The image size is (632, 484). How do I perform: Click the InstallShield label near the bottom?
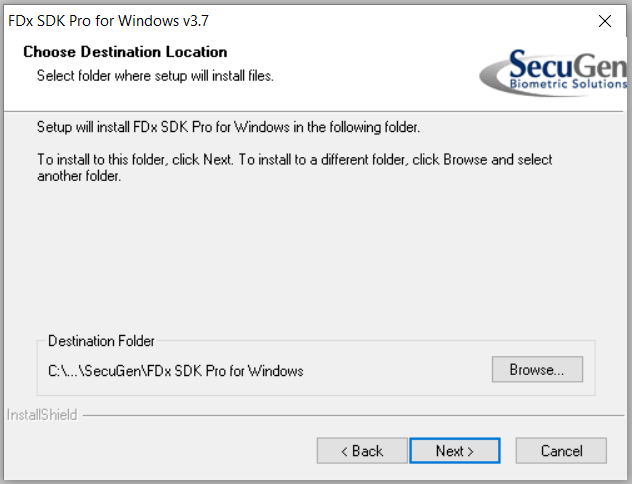[42, 415]
